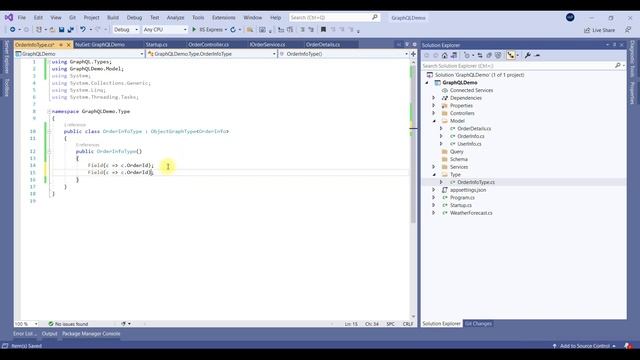Undo the last edit via toolbar arrow

[x=83, y=30]
